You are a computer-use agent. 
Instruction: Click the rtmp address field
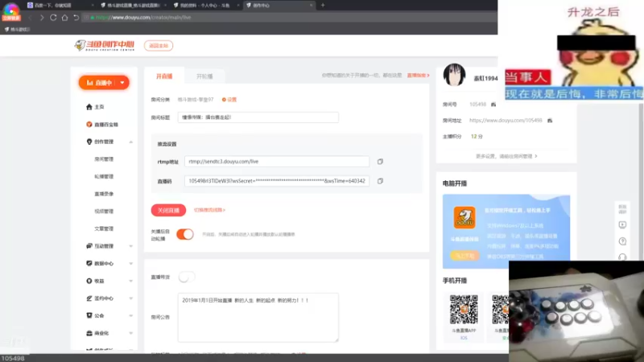tap(277, 162)
